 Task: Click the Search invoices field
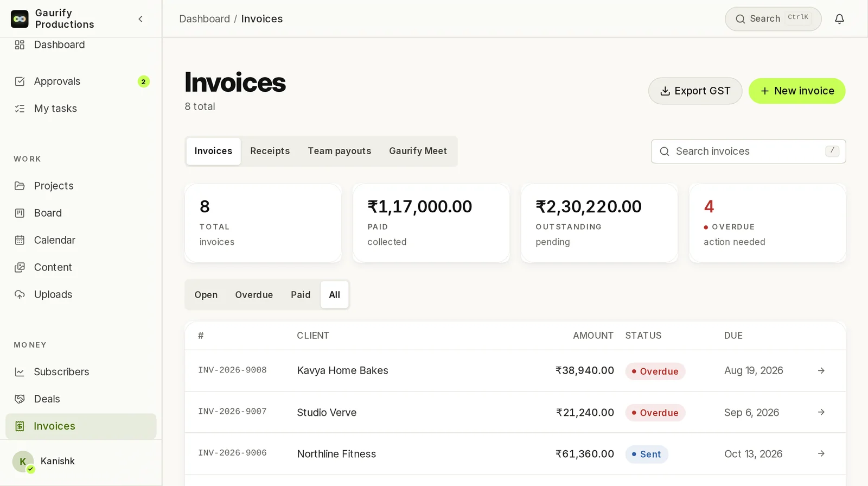pos(748,152)
